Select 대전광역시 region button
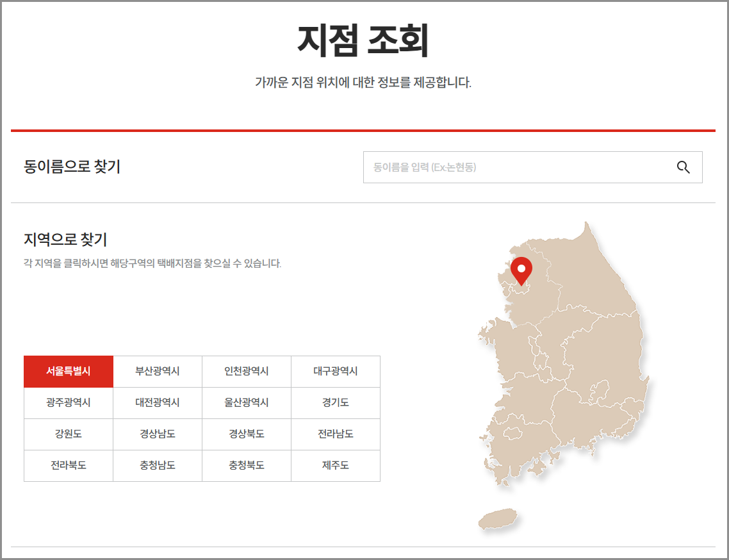This screenshot has width=729, height=560. coord(157,403)
